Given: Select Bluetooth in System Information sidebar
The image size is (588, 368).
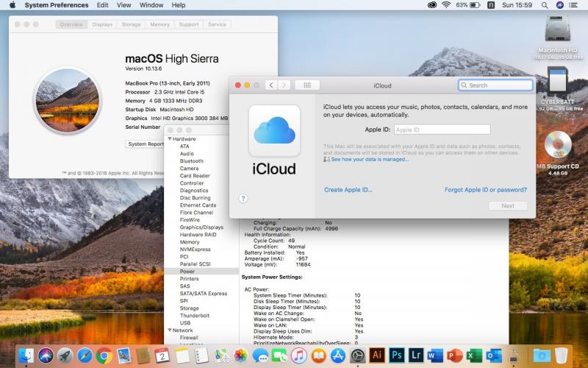Looking at the screenshot, I should point(192,161).
